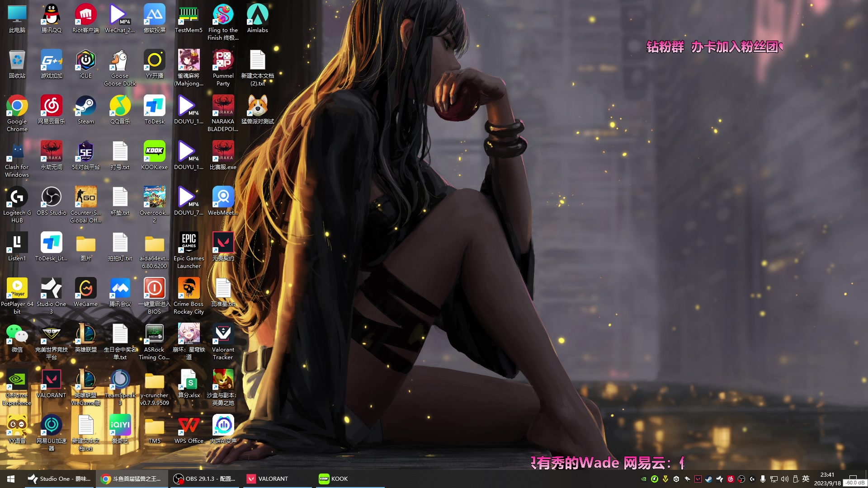The height and width of the screenshot is (488, 868).
Task: Click the YY开播 desktop icon
Action: 155,64
